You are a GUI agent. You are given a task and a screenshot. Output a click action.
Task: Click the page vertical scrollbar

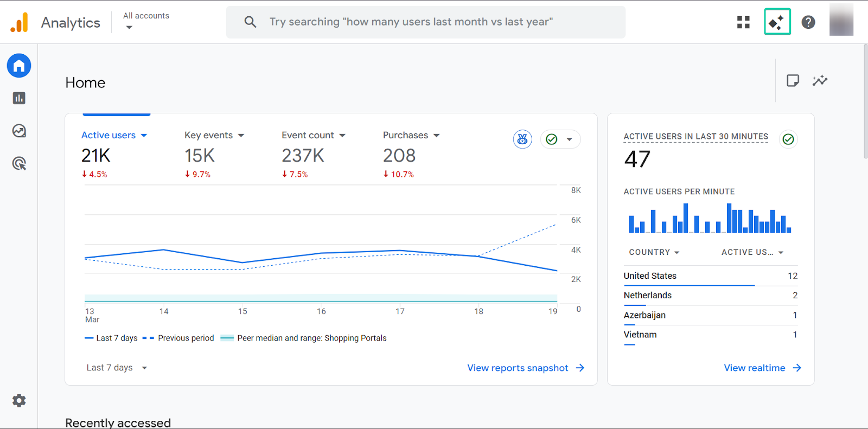(x=865, y=101)
